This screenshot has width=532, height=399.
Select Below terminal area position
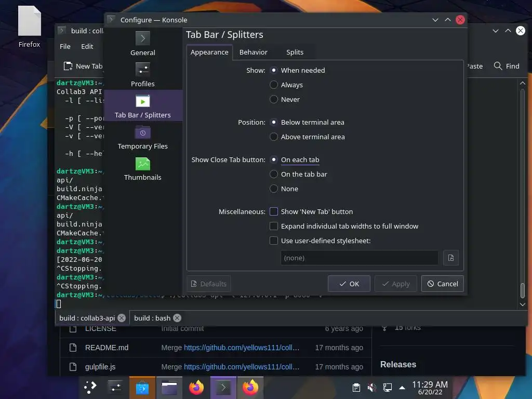(x=274, y=122)
